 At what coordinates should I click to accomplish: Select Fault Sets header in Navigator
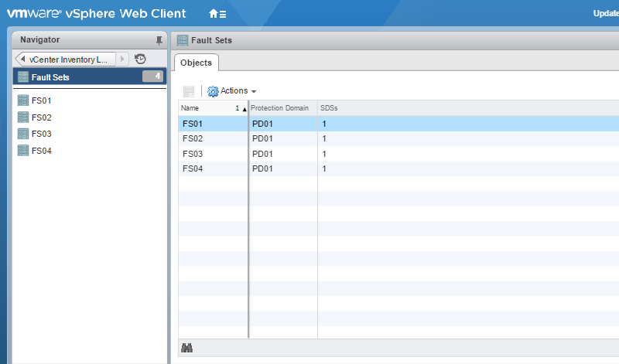[90, 77]
